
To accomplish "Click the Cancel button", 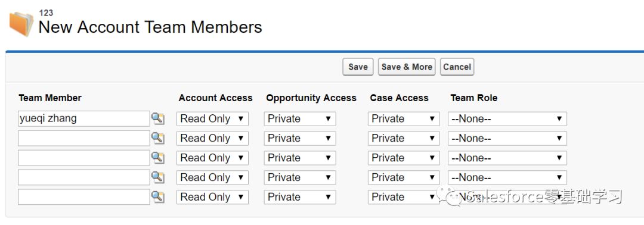I will 457,67.
